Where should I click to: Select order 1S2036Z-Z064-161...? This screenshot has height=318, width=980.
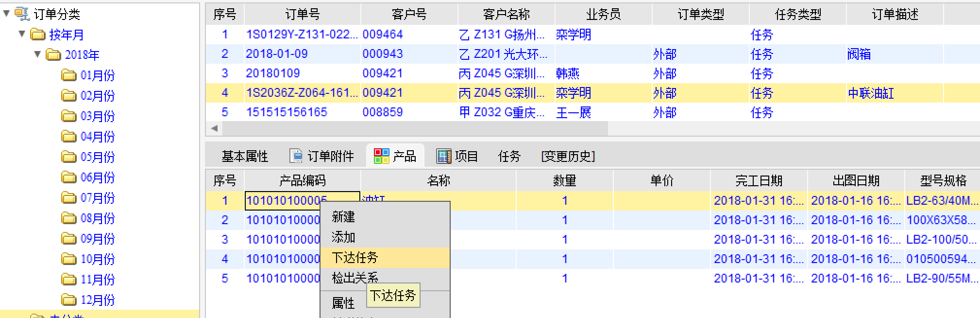coord(302,93)
